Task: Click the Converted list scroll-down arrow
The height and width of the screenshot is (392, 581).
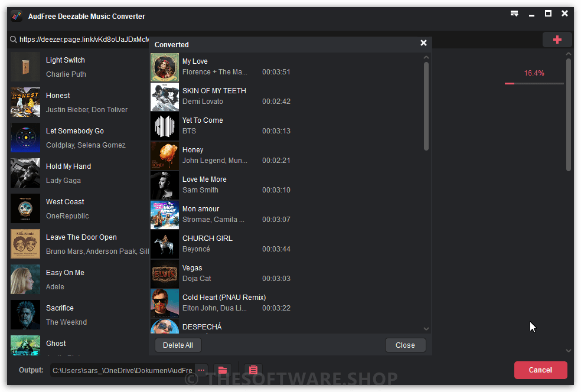Action: point(426,329)
